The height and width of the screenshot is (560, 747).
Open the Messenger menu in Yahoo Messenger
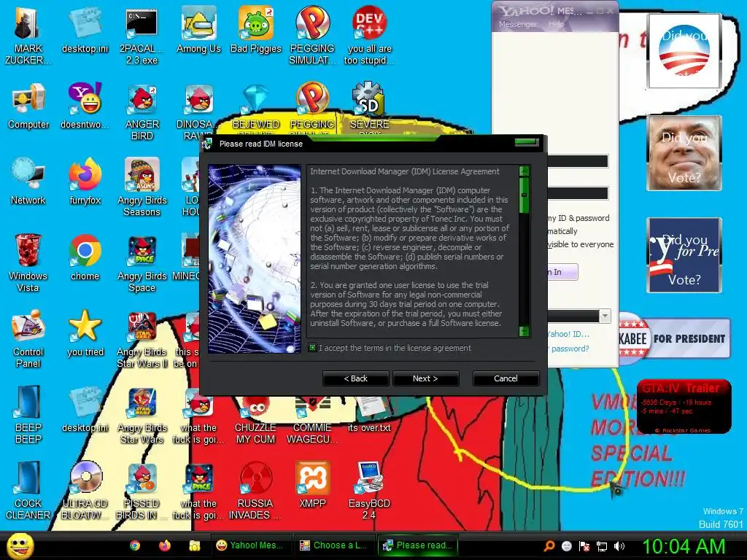(518, 24)
